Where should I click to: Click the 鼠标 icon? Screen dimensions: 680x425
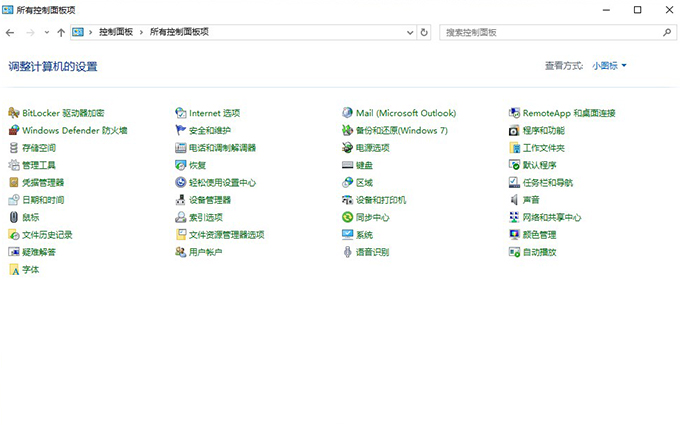coord(14,217)
